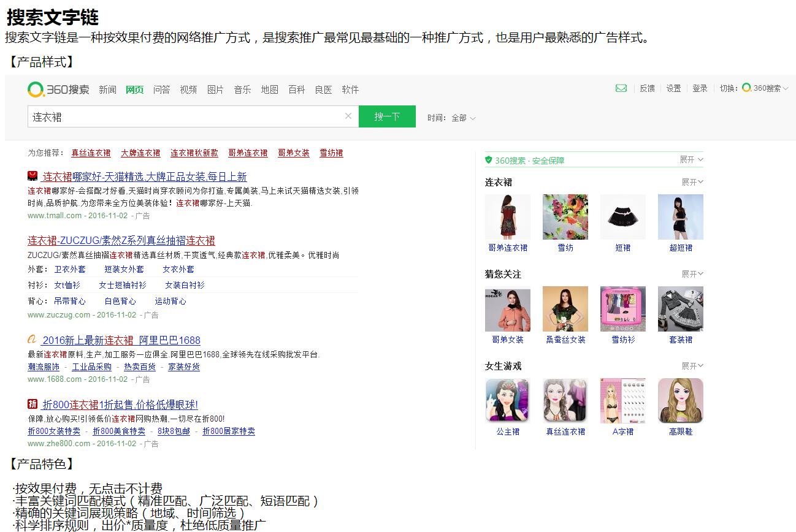Switch to the 软件 tab
This screenshot has width=796, height=532.
(x=350, y=89)
